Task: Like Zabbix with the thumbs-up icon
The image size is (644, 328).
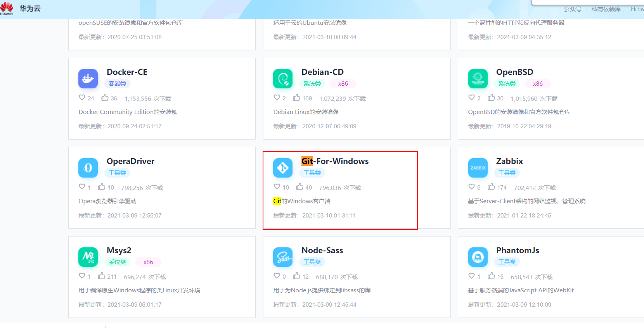Action: [491, 187]
